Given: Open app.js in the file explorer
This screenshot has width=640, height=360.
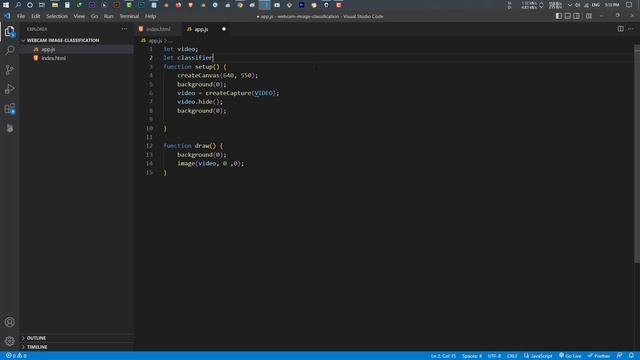Looking at the screenshot, I should tap(48, 49).
